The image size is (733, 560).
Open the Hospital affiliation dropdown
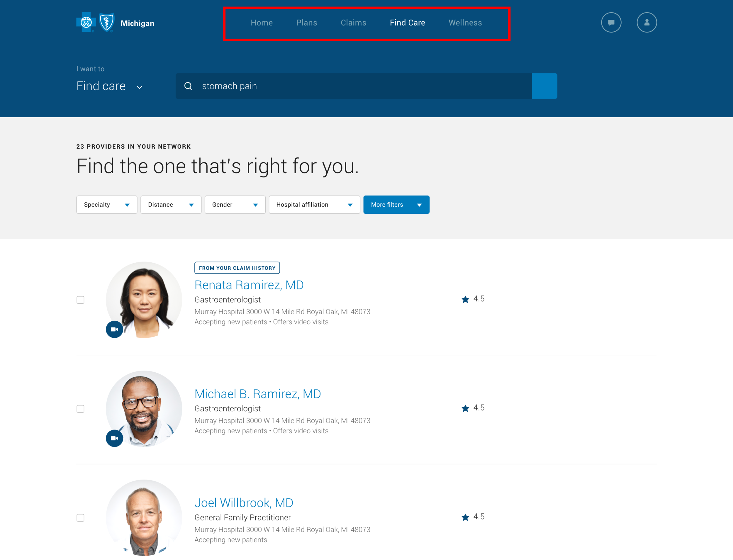314,205
